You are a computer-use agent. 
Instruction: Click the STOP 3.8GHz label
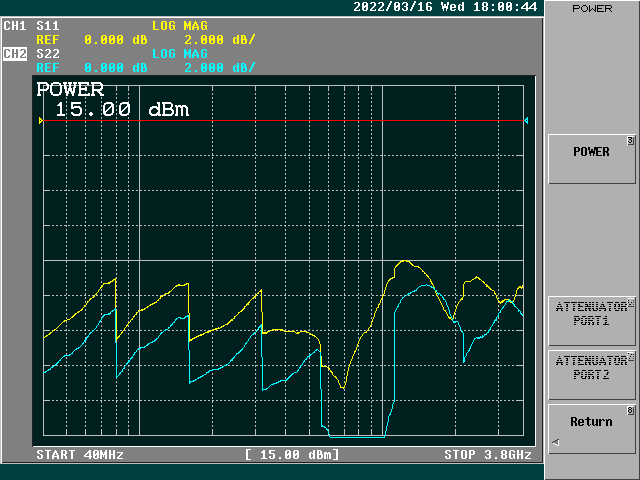click(488, 455)
